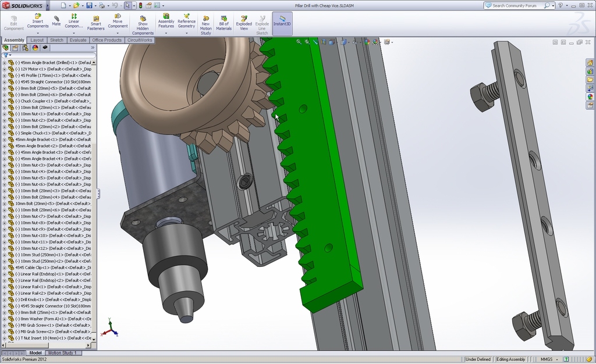Image resolution: width=596 pixels, height=364 pixels.
Task: Create a New Motion Study
Action: click(205, 24)
